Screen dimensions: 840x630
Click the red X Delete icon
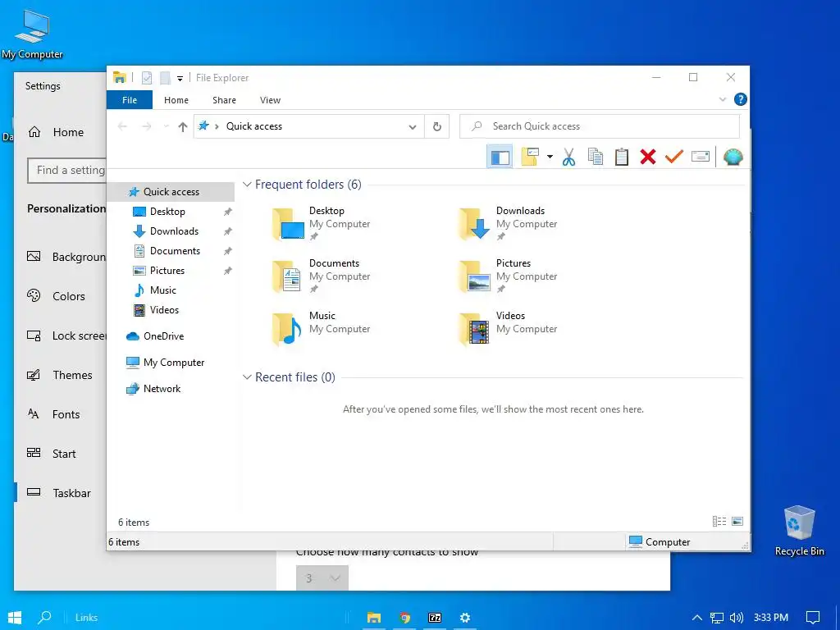point(648,157)
